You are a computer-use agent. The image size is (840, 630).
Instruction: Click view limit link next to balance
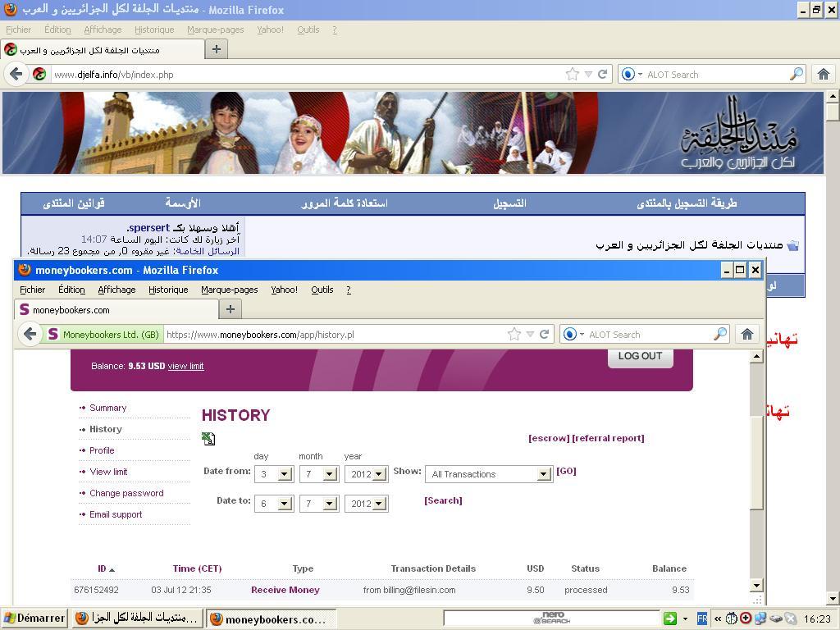[185, 366]
